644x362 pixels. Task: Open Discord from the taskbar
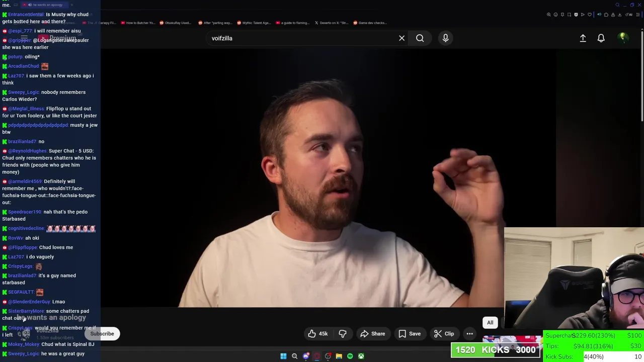(305, 356)
